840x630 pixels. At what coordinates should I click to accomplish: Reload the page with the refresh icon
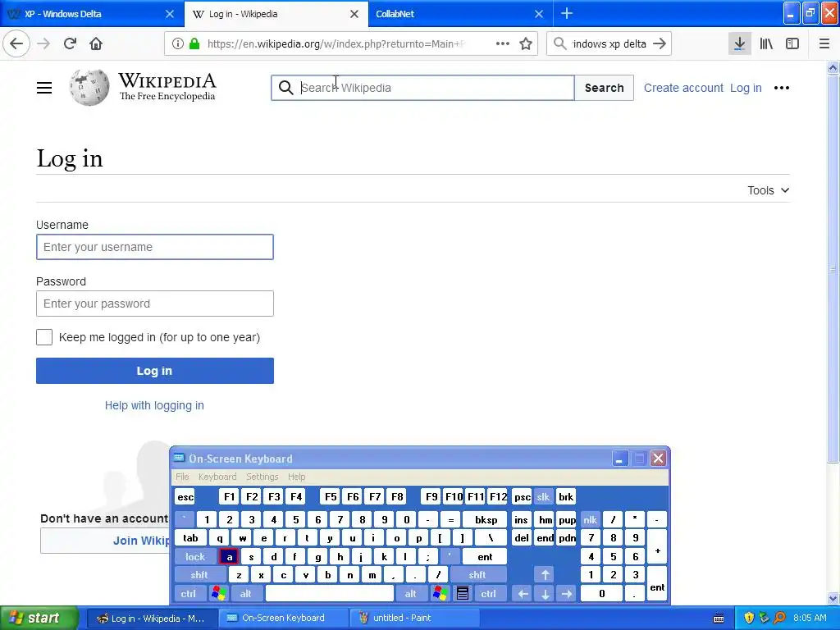tap(70, 43)
